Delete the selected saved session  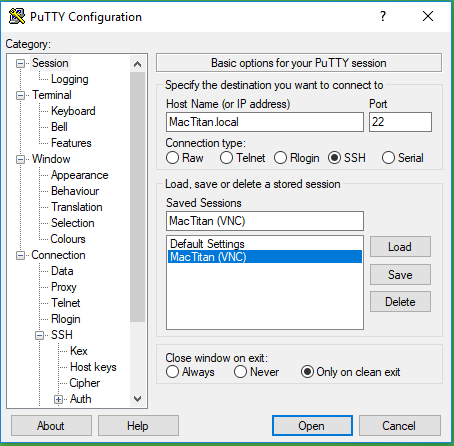click(x=400, y=302)
